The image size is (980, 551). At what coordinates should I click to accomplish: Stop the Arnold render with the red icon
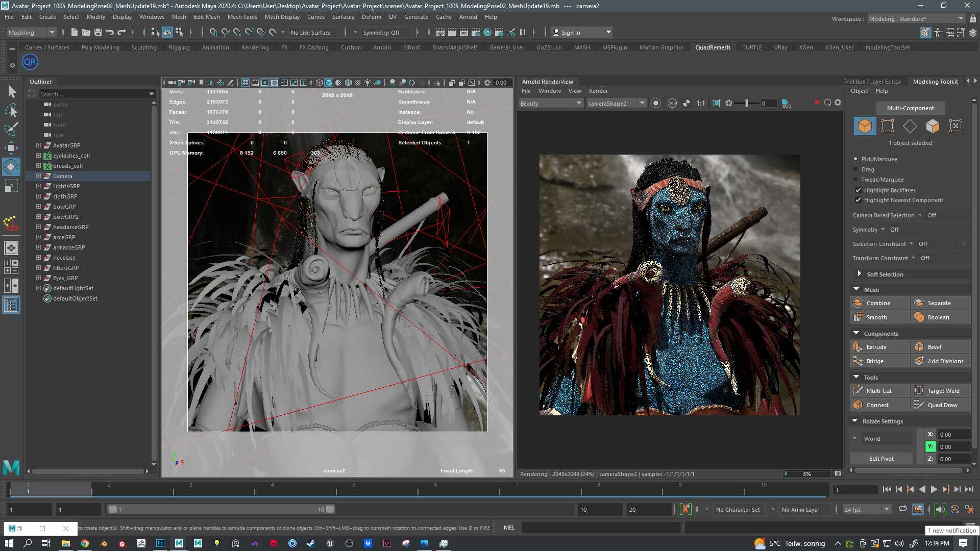[x=817, y=103]
